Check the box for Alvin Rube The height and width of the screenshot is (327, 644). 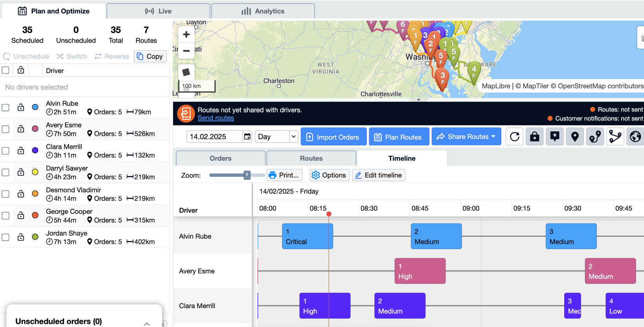click(5, 107)
